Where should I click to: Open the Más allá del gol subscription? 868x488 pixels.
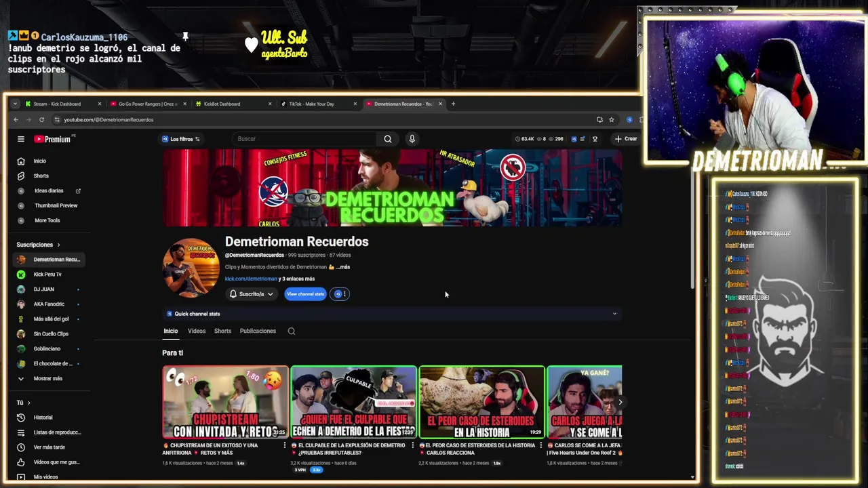pos(47,319)
